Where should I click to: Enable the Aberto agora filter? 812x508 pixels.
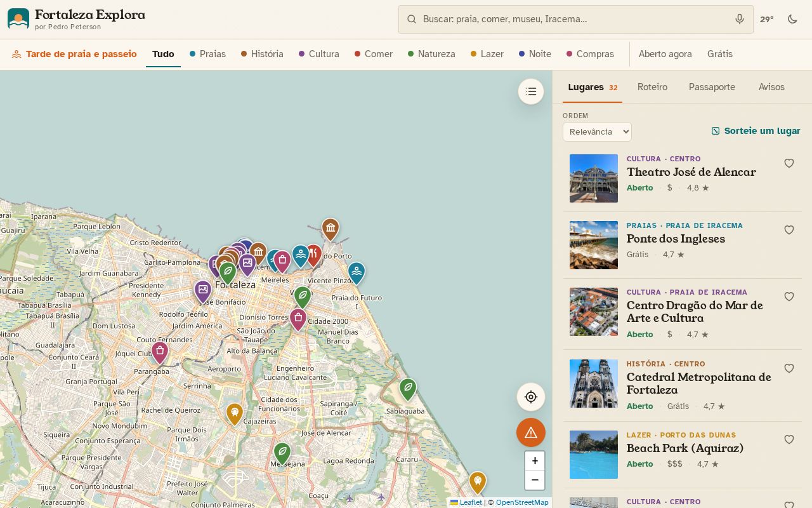click(665, 54)
